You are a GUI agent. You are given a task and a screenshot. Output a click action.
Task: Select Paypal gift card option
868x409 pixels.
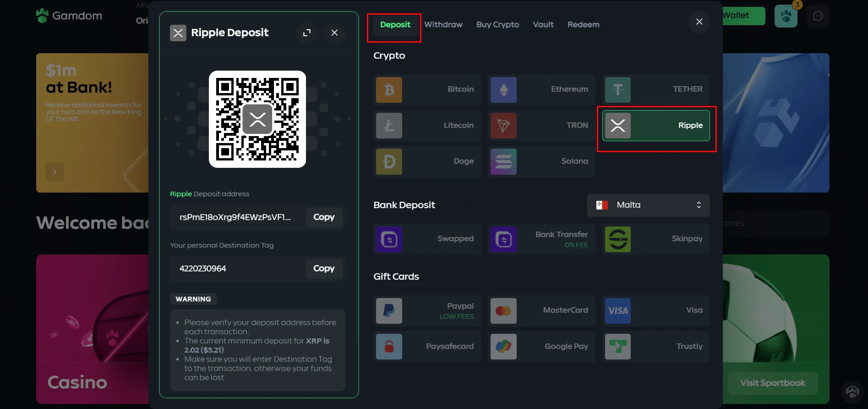pos(427,310)
